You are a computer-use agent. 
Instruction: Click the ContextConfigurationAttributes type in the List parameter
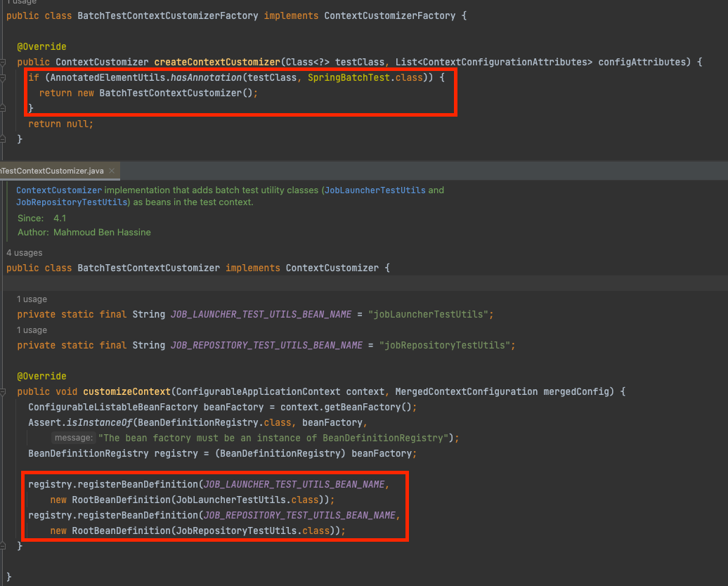(x=505, y=63)
